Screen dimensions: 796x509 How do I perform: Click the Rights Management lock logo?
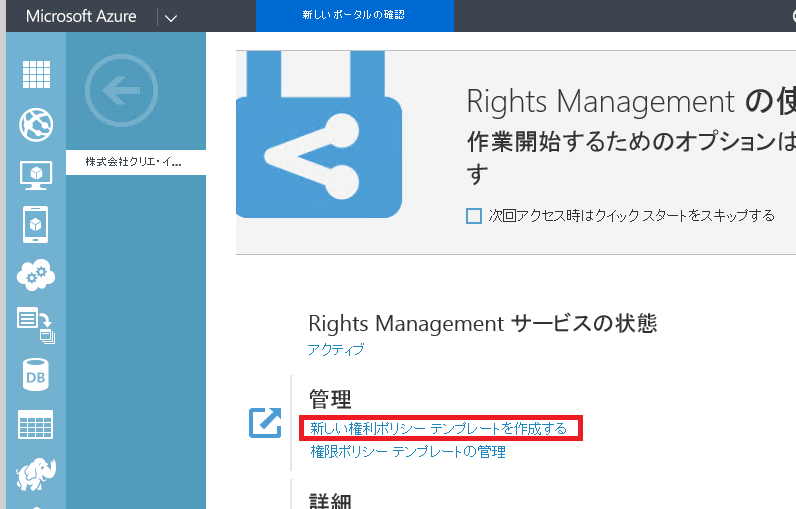click(319, 134)
